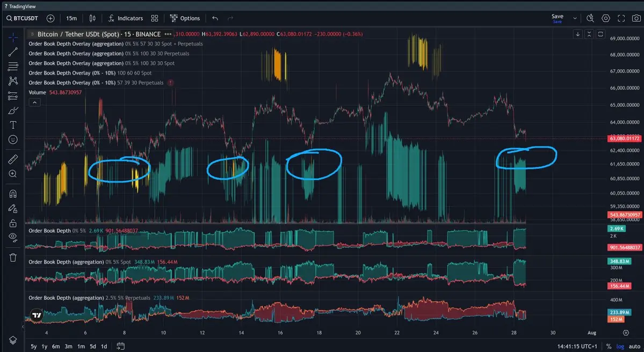Select the text annotation tool

click(13, 125)
